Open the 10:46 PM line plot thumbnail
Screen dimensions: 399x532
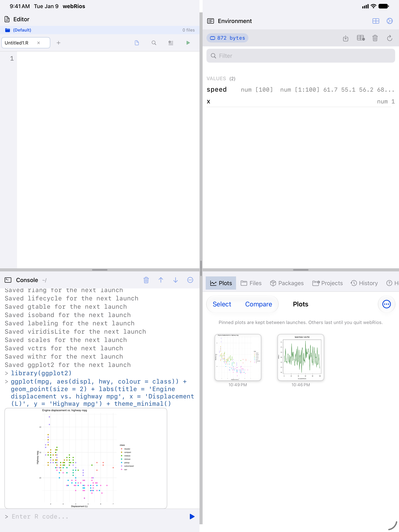click(x=301, y=357)
